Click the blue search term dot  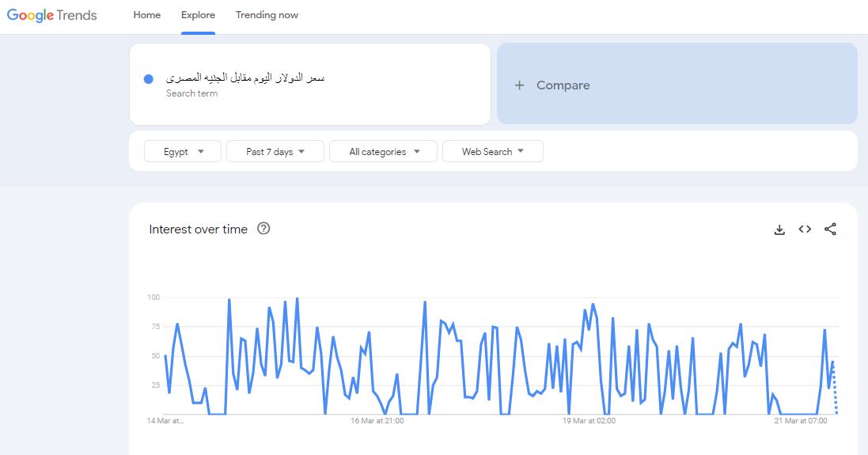(149, 79)
